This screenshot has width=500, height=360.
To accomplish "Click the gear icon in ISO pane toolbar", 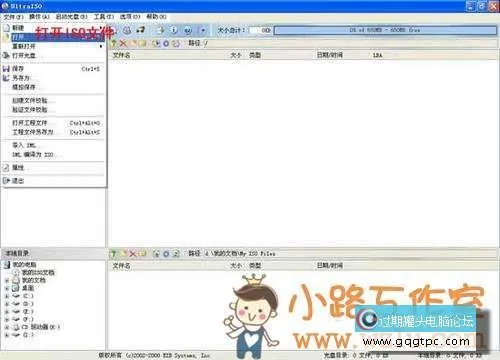I will pyautogui.click(x=166, y=43).
